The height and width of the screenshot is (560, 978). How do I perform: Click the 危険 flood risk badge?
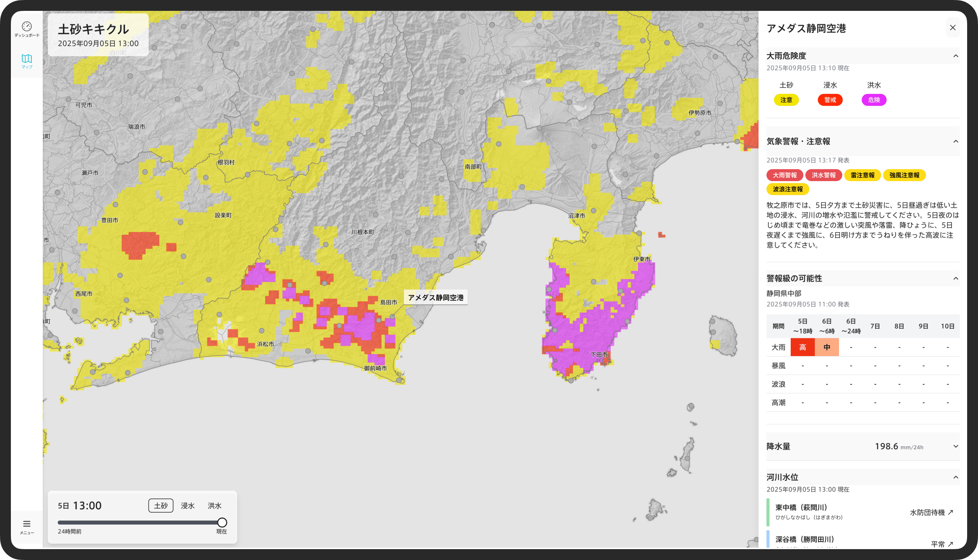[873, 100]
